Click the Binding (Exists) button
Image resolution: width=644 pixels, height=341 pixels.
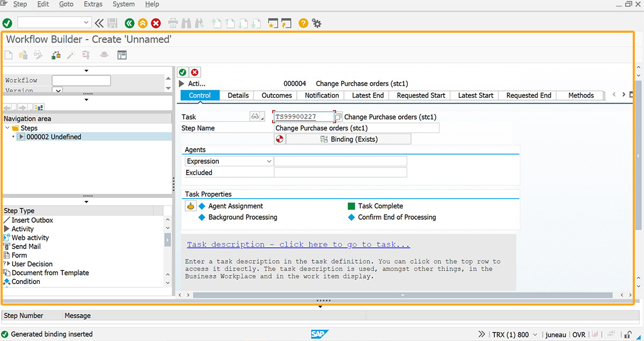[348, 139]
